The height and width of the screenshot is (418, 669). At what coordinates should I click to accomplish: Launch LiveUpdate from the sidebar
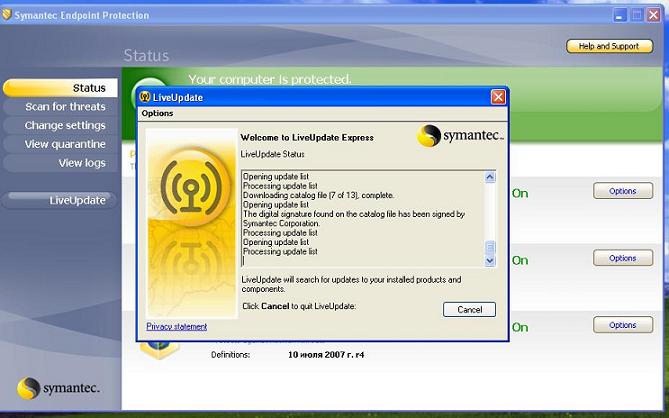point(59,200)
